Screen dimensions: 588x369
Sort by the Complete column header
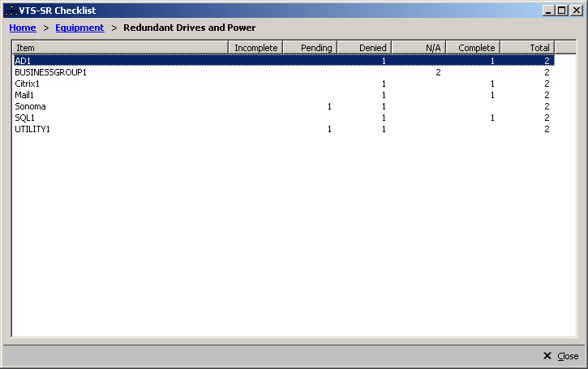(473, 48)
